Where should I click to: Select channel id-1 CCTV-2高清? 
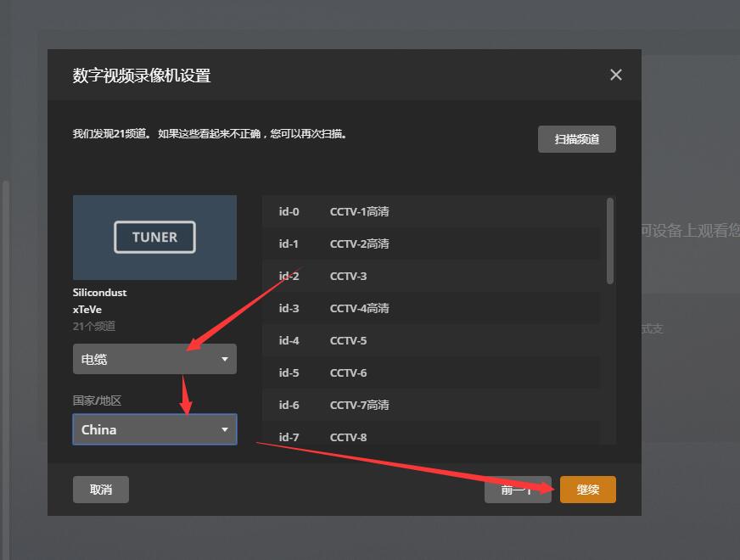[431, 244]
